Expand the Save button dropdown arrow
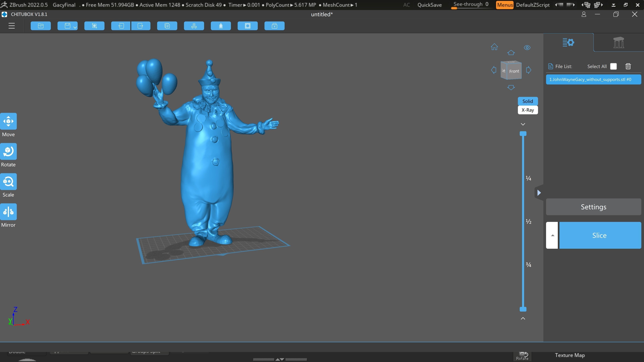The width and height of the screenshot is (644, 362). point(75,27)
